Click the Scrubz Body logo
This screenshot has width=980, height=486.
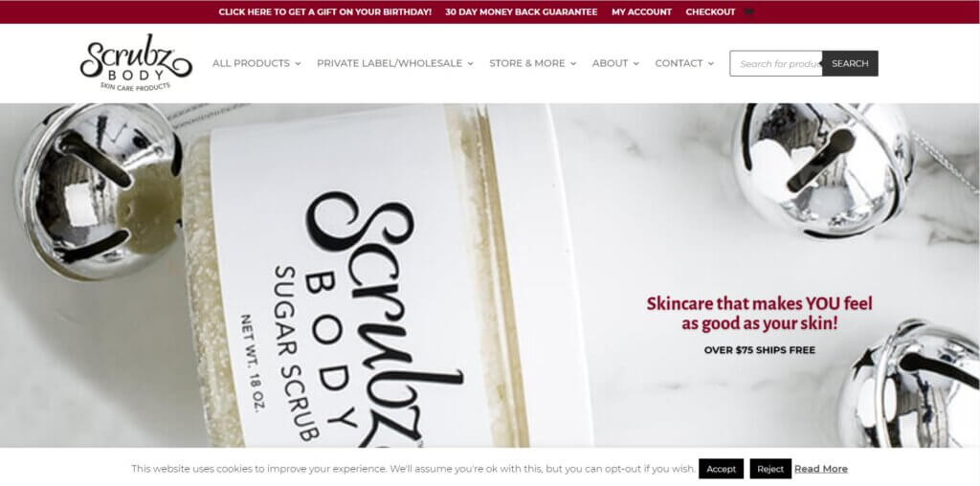pos(136,62)
